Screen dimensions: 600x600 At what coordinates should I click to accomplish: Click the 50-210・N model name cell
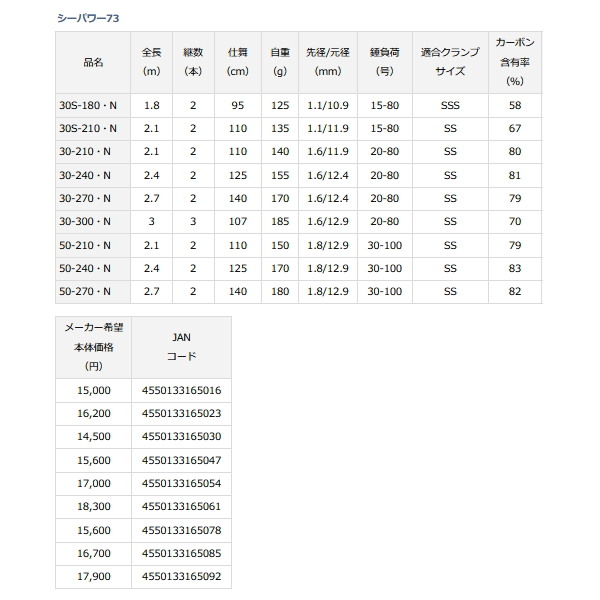click(93, 245)
